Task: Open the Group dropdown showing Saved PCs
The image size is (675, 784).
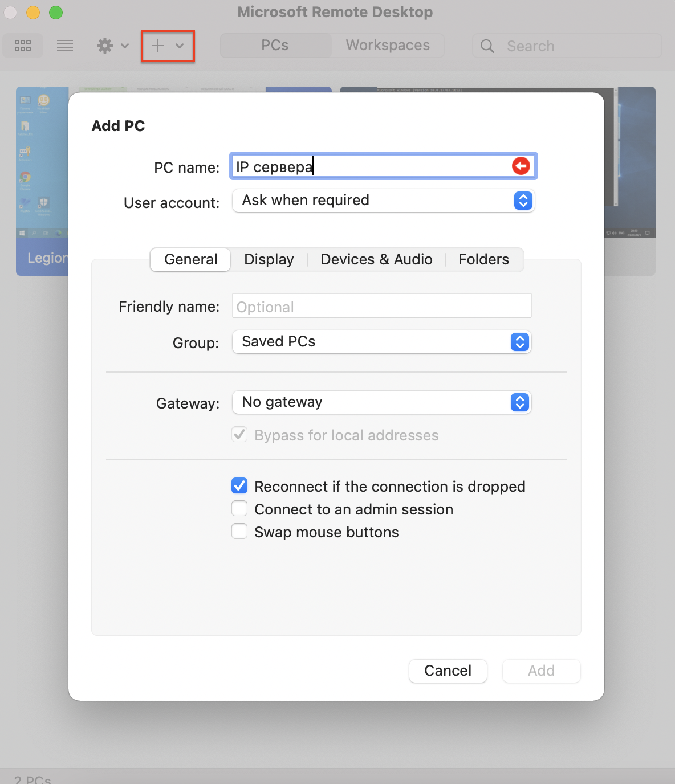Action: (x=382, y=342)
